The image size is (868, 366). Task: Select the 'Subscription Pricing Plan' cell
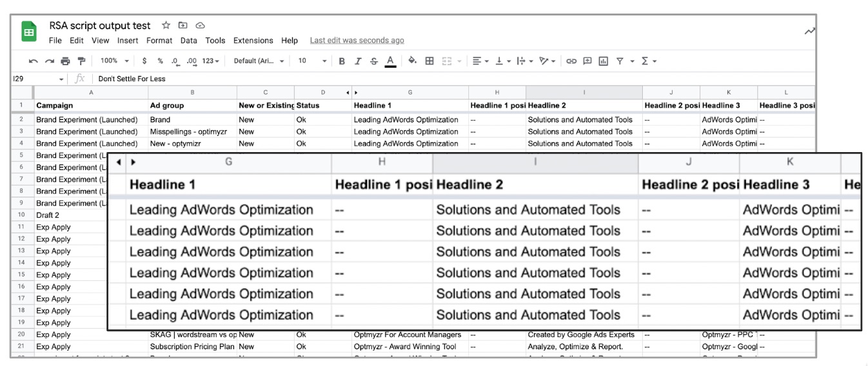pyautogui.click(x=192, y=347)
